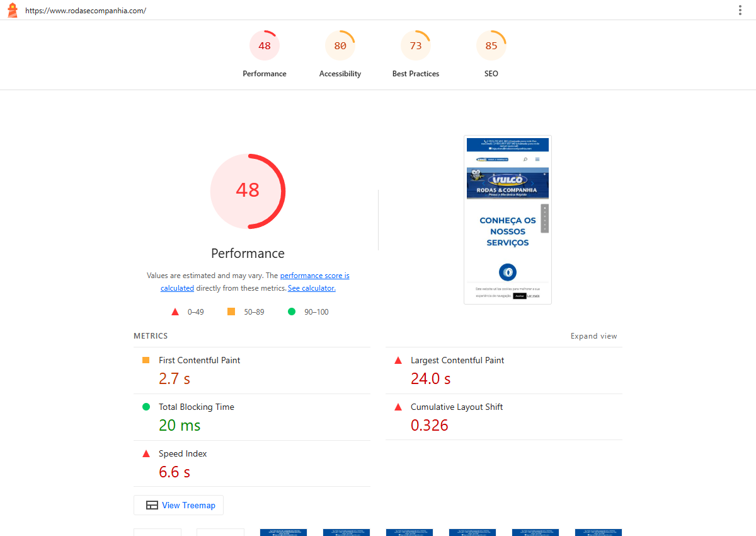Click the 'Performance' heading under the large gauge

click(248, 253)
